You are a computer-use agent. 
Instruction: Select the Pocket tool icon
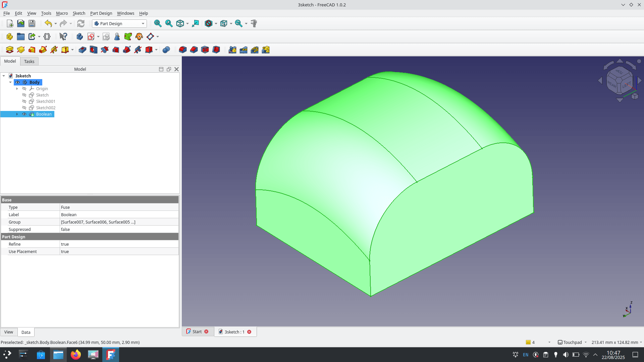pos(83,50)
